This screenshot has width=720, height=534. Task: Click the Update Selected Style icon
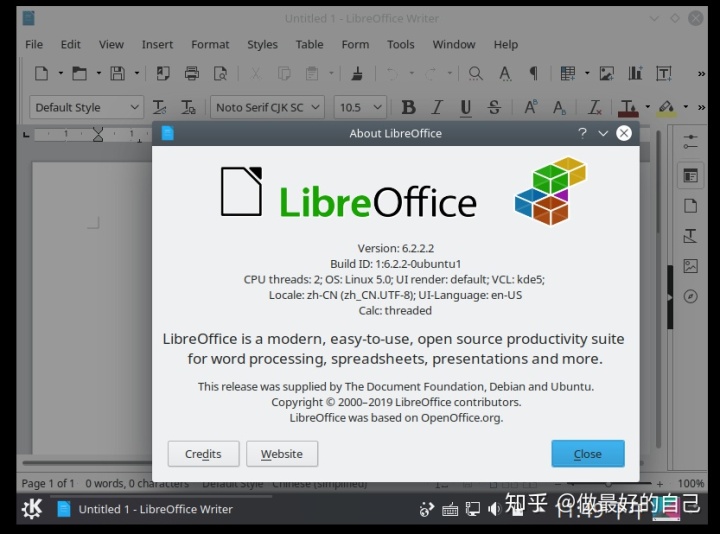tap(159, 107)
